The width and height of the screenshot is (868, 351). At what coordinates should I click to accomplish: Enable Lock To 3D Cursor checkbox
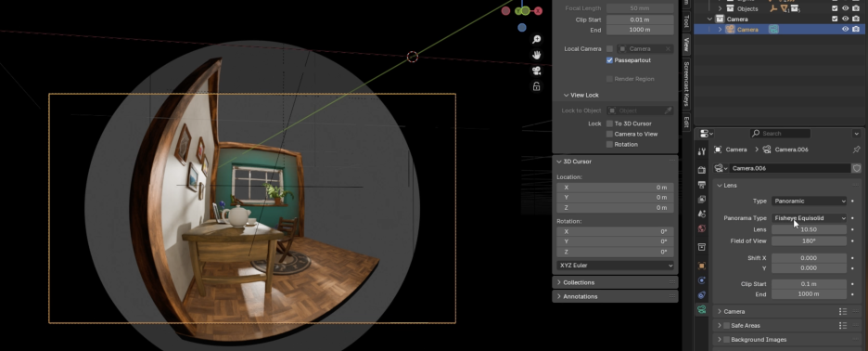coord(609,123)
